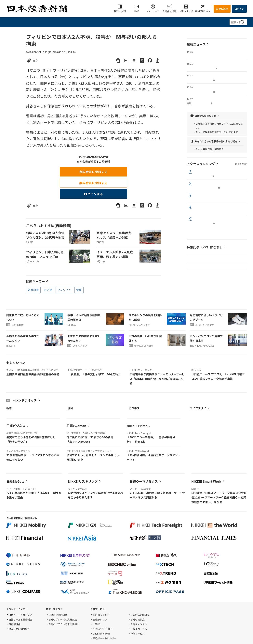Share on X using top icon
The height and width of the screenshot is (644, 253).
click(142, 60)
